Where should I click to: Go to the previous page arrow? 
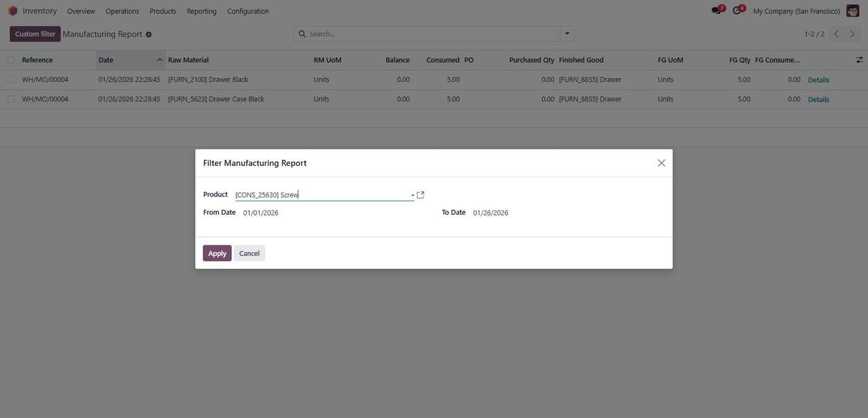coord(836,34)
